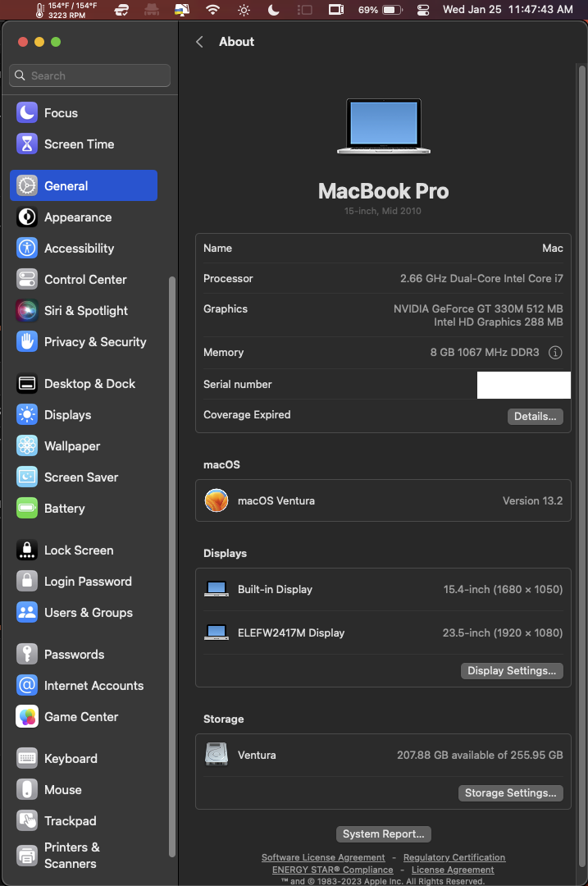Open the Passwords key icon

tap(26, 655)
